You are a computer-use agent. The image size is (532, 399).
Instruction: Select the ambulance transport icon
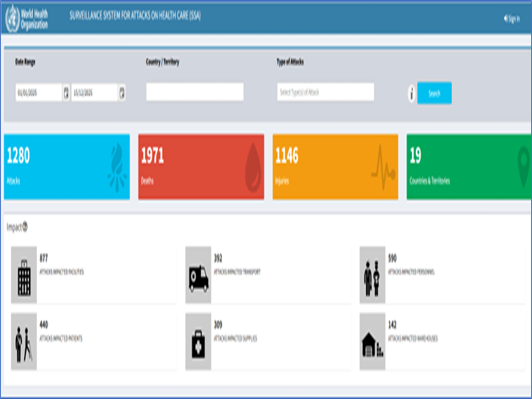(x=198, y=275)
